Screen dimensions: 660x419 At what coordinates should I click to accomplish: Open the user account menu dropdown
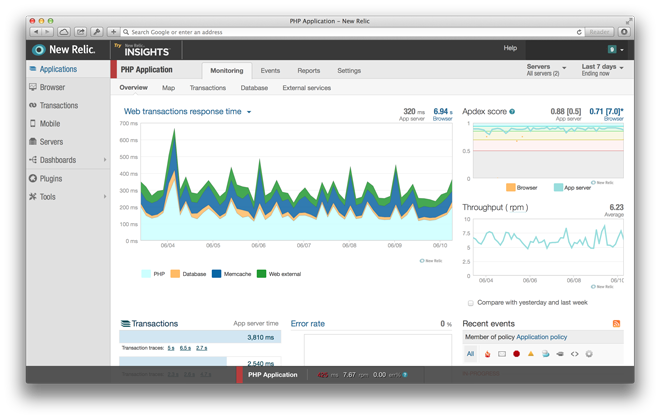(616, 49)
